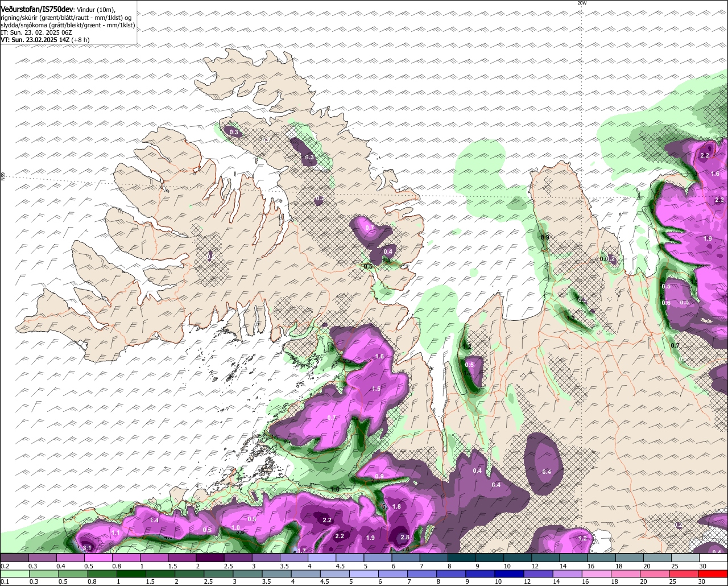Click the Veðurstofan/IS750dev title text
This screenshot has width=728, height=586.
click(37, 9)
